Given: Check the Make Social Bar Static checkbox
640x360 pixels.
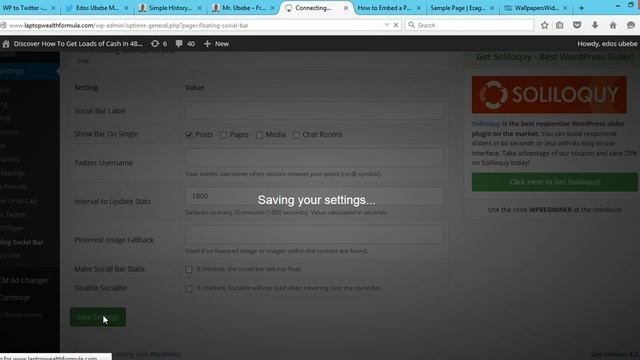Looking at the screenshot, I should click(x=189, y=269).
